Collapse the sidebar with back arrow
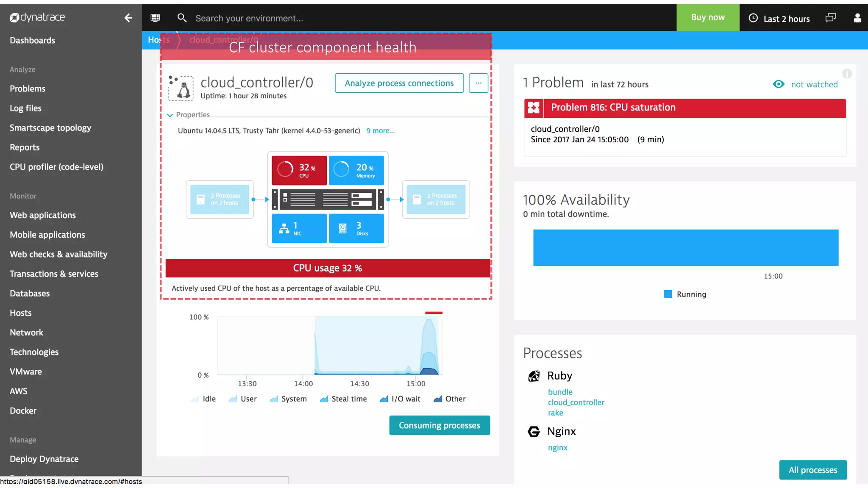The image size is (868, 488). coord(128,18)
